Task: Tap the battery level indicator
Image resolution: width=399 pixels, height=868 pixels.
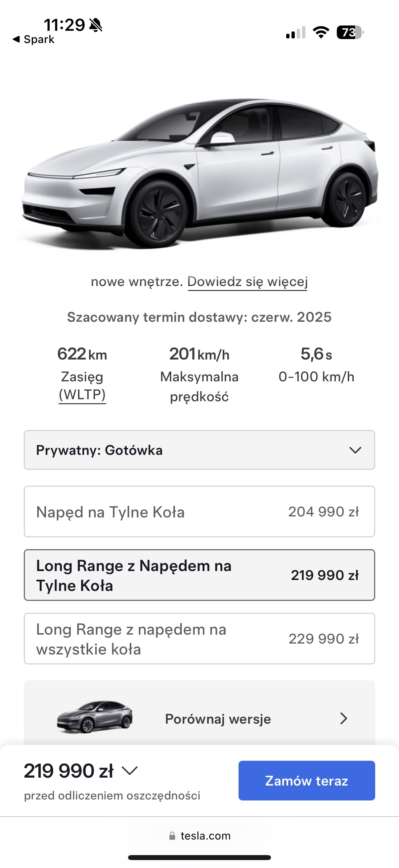Action: click(x=349, y=32)
